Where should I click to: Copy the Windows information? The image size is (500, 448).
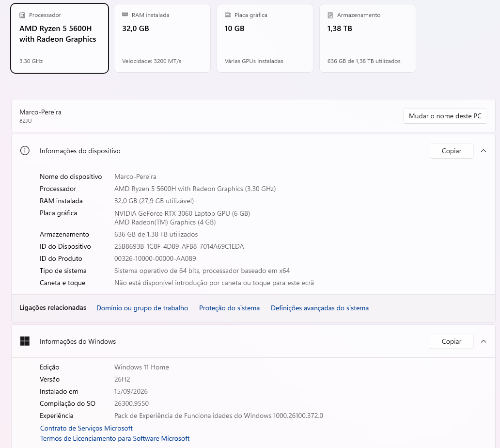pyautogui.click(x=452, y=341)
